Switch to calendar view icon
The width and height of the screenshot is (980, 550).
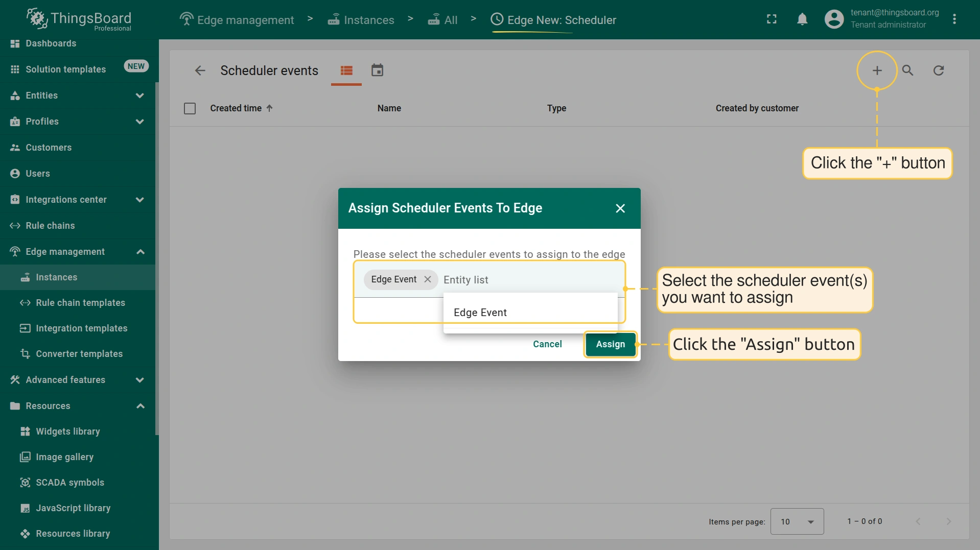coord(377,70)
